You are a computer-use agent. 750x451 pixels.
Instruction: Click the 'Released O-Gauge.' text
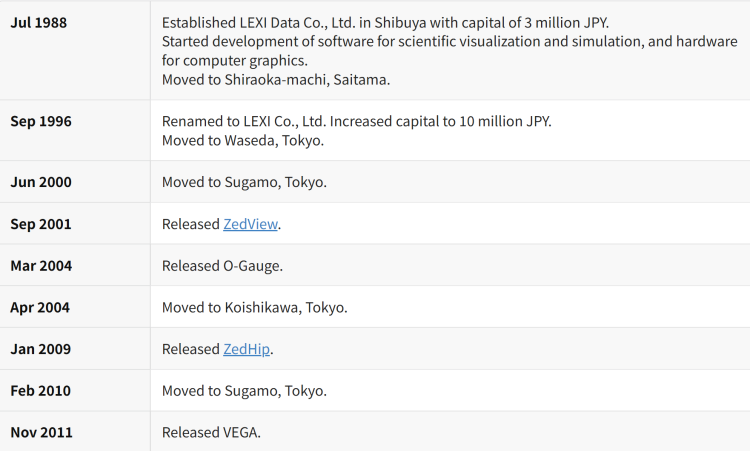tap(222, 265)
